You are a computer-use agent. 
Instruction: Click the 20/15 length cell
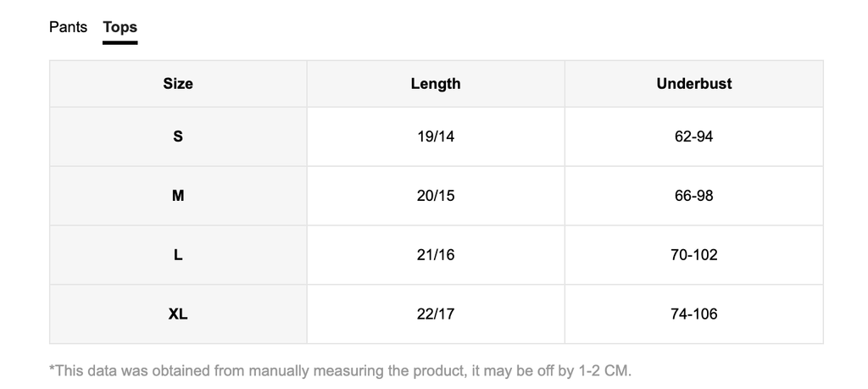coord(436,196)
